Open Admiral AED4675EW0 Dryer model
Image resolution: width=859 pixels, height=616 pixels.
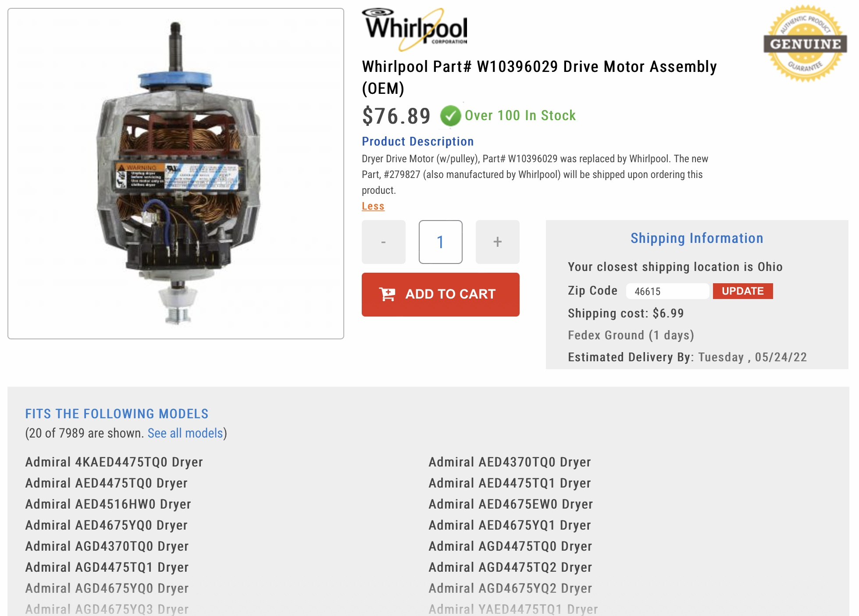pos(510,504)
